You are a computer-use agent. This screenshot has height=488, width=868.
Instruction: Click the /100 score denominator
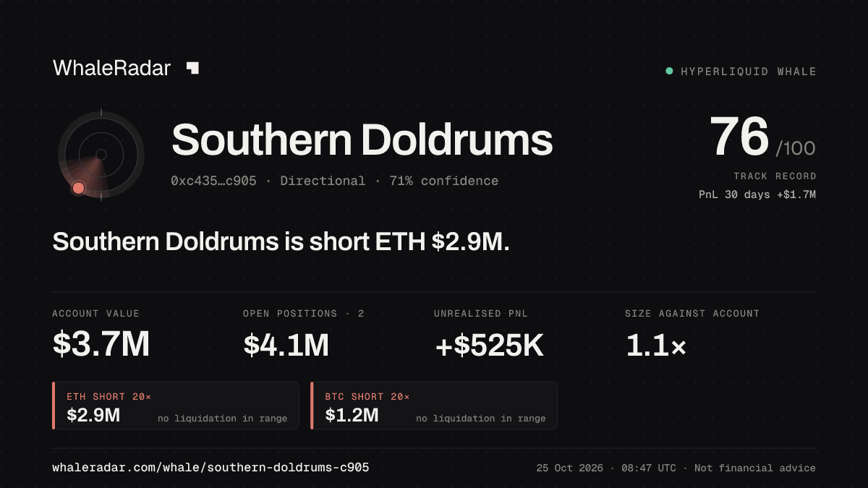pyautogui.click(x=796, y=148)
